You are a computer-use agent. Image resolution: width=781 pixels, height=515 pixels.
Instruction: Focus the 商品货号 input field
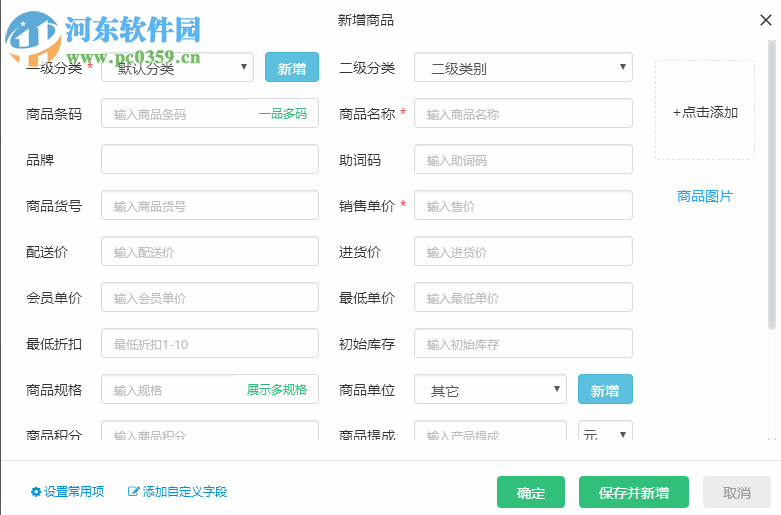pos(210,205)
